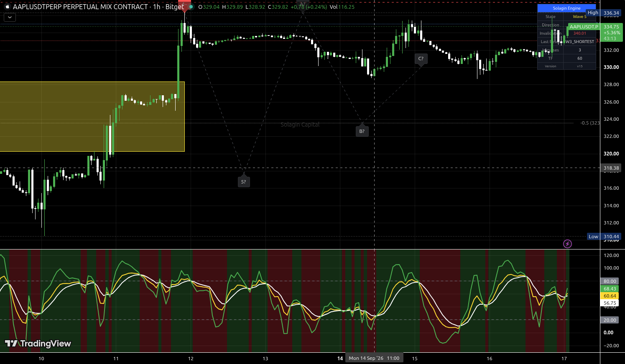The width and height of the screenshot is (625, 364).
Task: Collapse the legend with the chevron button
Action: 10,17
